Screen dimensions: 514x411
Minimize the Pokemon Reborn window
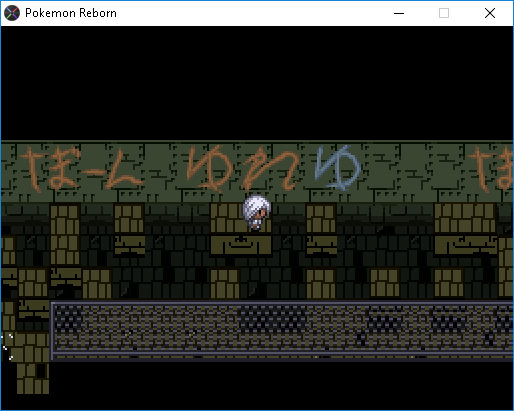pyautogui.click(x=399, y=13)
